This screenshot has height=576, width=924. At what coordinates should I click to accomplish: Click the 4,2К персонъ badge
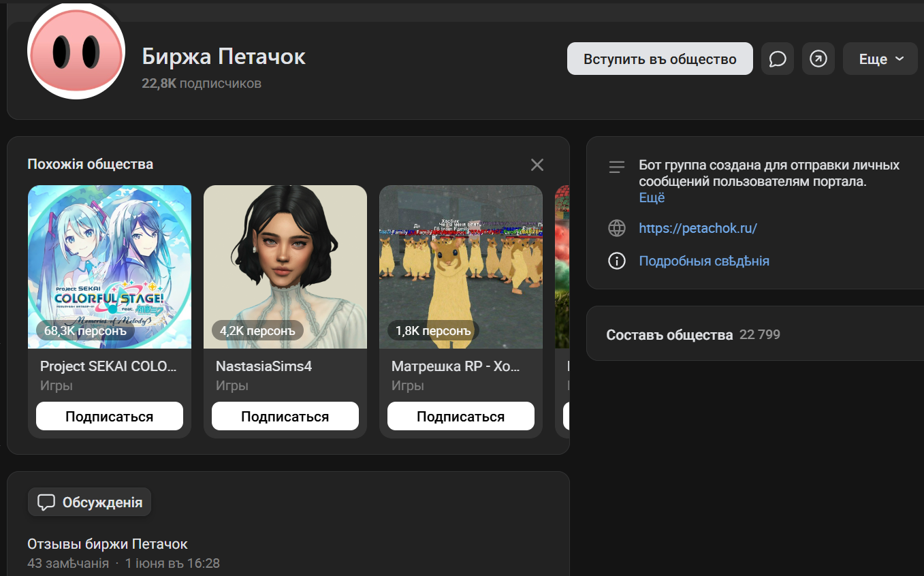(x=257, y=331)
